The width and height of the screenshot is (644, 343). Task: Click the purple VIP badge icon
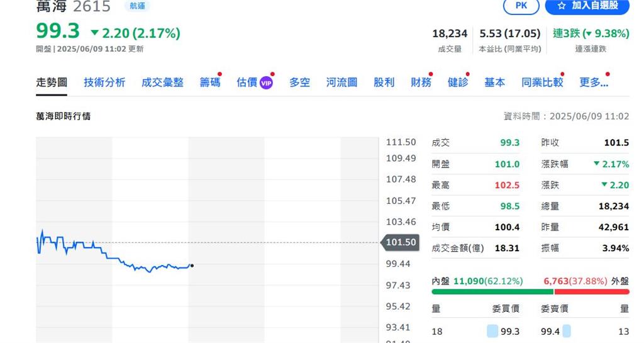(266, 83)
